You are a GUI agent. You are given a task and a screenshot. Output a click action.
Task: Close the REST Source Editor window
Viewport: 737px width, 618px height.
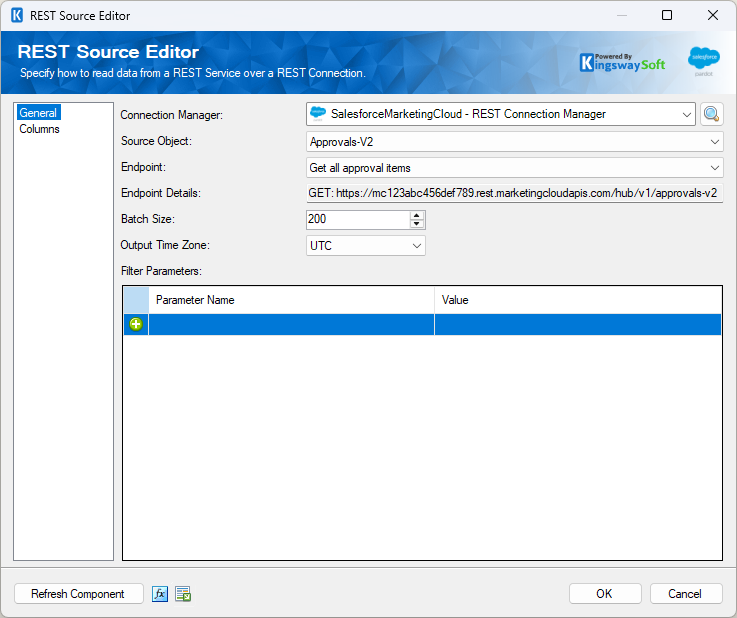(x=713, y=16)
